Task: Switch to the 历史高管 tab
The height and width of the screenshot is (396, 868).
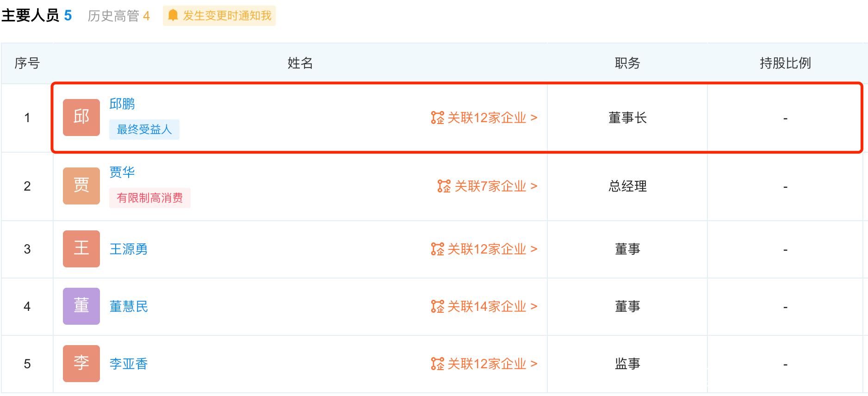Action: [x=118, y=16]
